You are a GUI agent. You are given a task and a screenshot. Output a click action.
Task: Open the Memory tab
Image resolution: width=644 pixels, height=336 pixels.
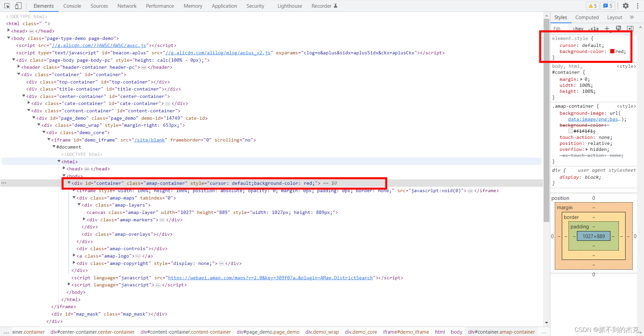click(x=193, y=6)
